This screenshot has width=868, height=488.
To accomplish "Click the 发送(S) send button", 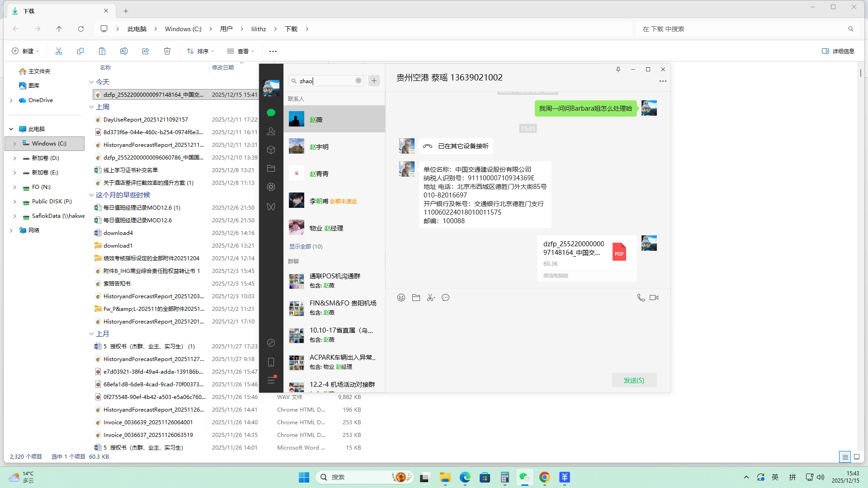I will click(634, 380).
